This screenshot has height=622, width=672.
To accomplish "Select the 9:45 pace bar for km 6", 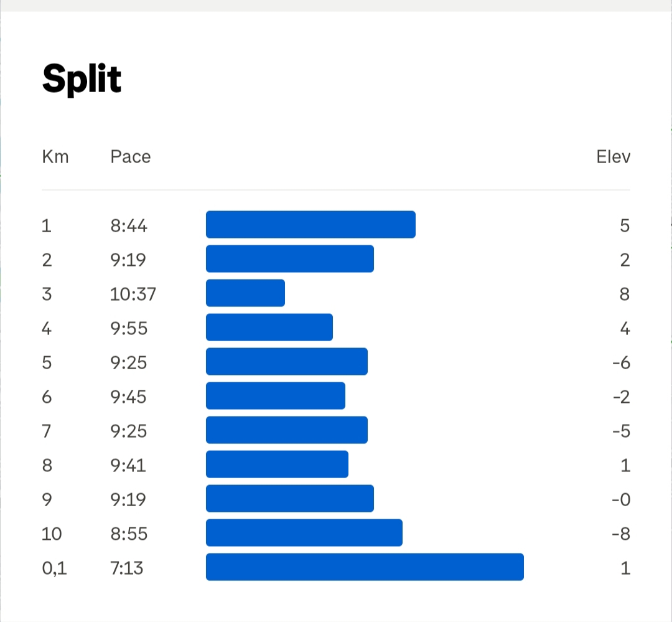I will pyautogui.click(x=276, y=395).
